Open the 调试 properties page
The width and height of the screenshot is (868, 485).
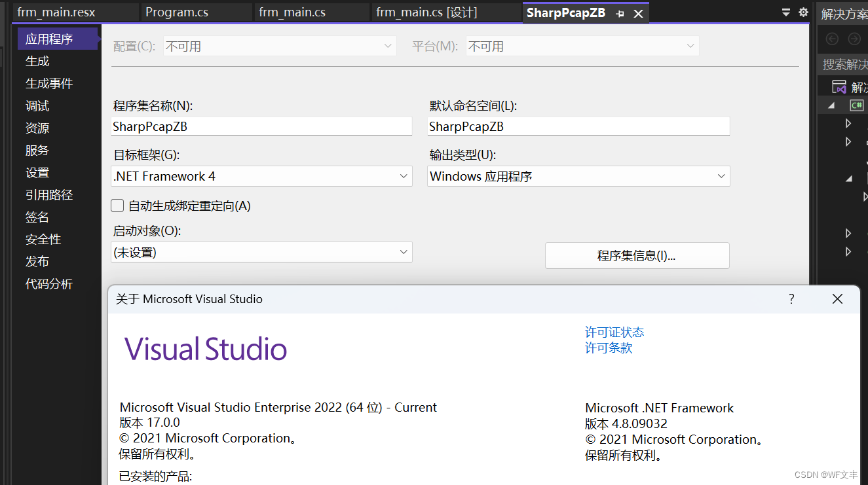tap(37, 105)
